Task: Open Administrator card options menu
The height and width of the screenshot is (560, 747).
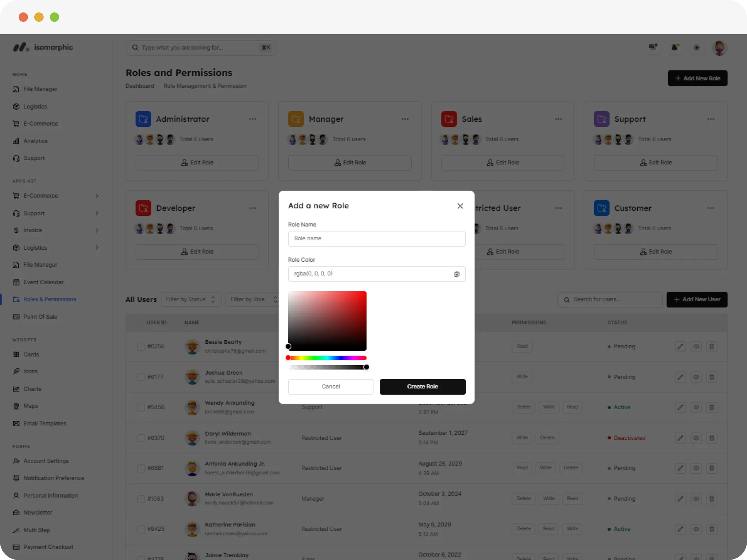Action: click(253, 119)
